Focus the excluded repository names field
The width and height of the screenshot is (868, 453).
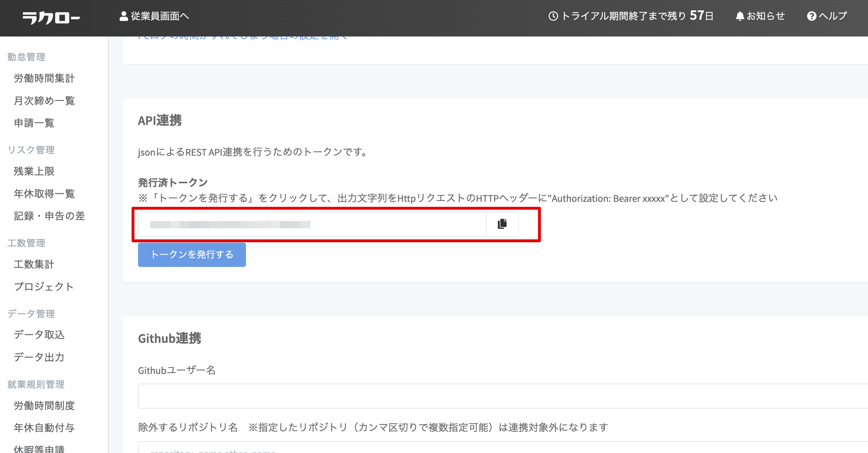click(x=500, y=447)
